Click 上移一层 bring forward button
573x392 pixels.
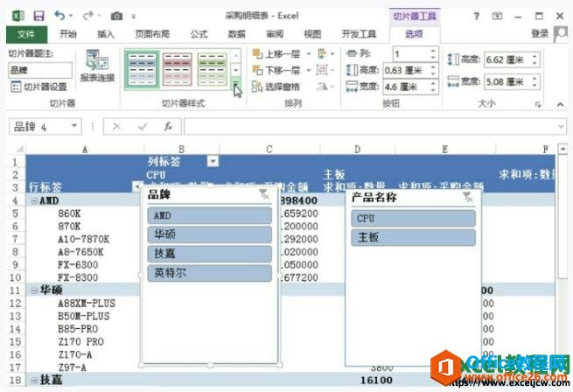tap(276, 54)
